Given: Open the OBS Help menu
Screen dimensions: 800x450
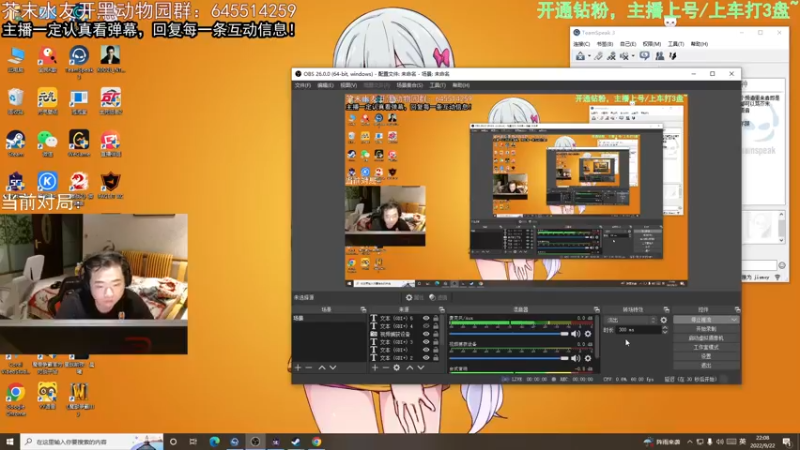Looking at the screenshot, I should [461, 85].
